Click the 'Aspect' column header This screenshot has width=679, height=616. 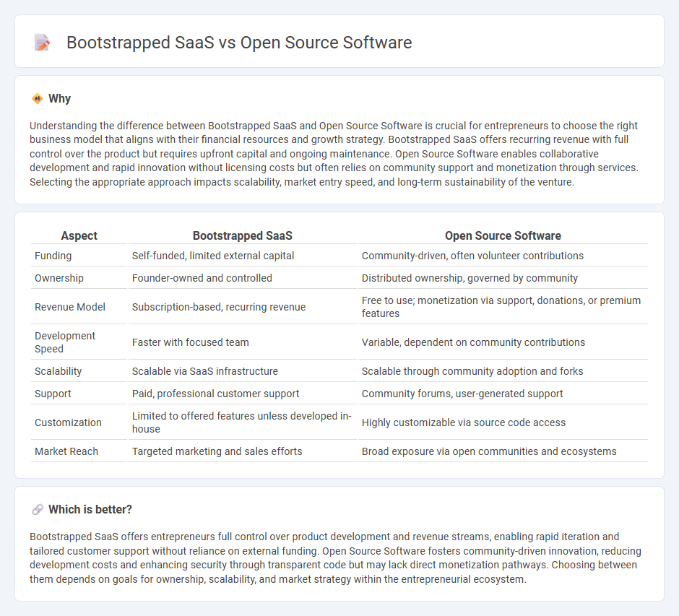coord(79,235)
